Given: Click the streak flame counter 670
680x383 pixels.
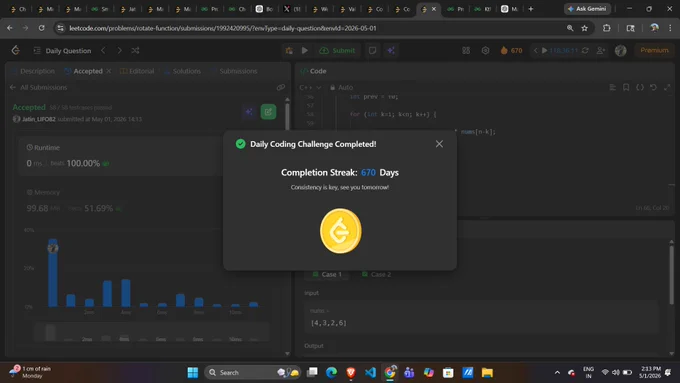Looking at the screenshot, I should (x=511, y=50).
